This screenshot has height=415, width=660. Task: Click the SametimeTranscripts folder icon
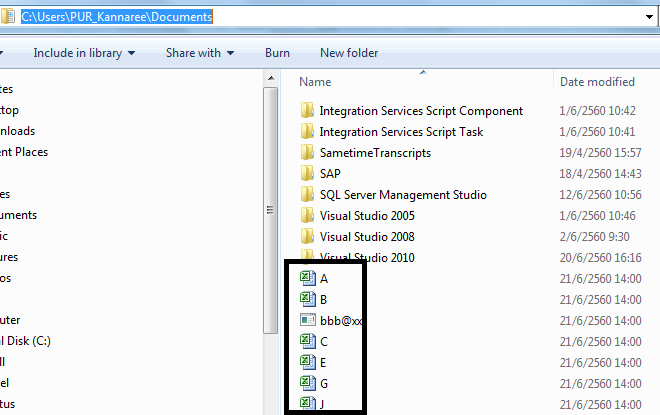308,153
